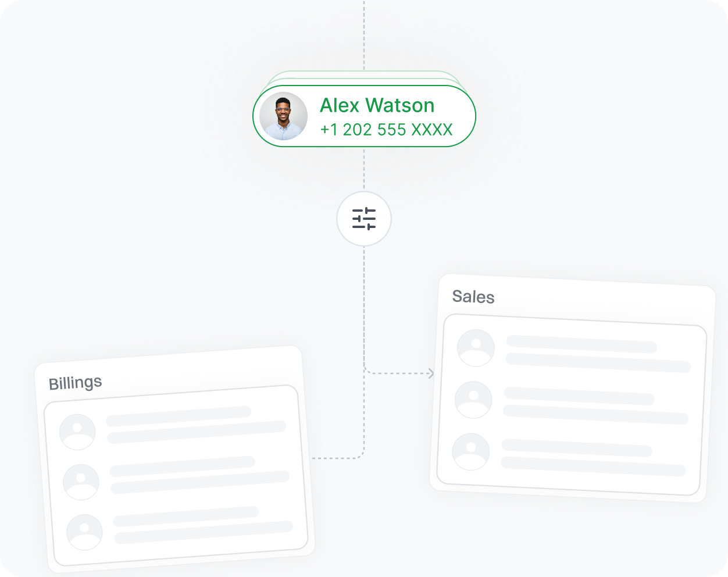Select the Alex Watson caller name
This screenshot has width=728, height=577.
click(x=377, y=105)
